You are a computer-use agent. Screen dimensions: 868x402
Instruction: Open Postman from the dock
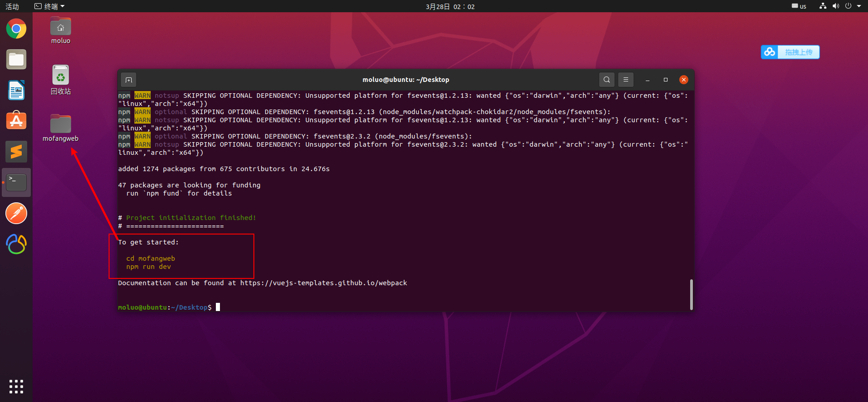click(x=16, y=213)
